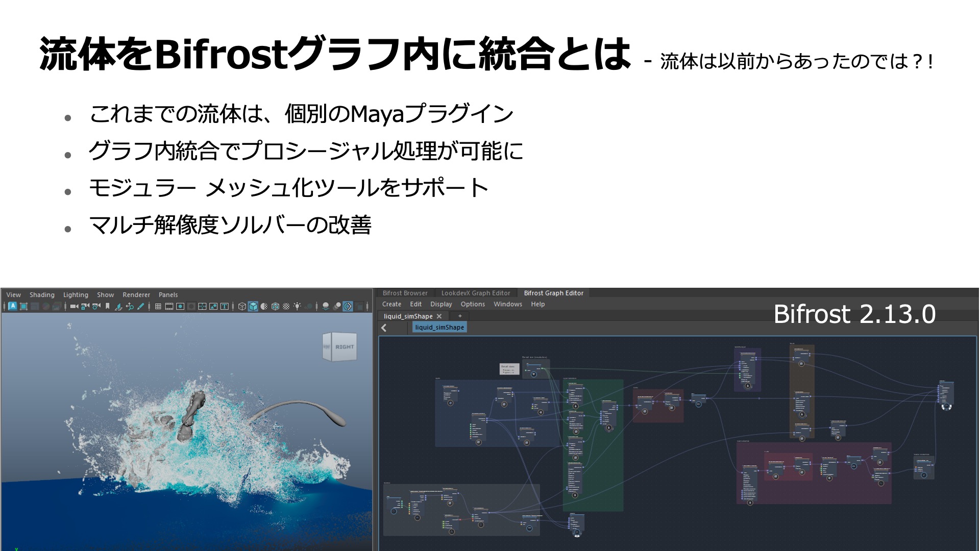Open the Bifrost editor Create menu

point(391,304)
